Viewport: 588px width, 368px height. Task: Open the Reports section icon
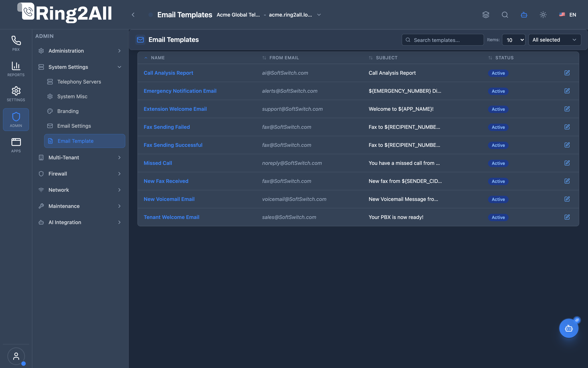(16, 69)
